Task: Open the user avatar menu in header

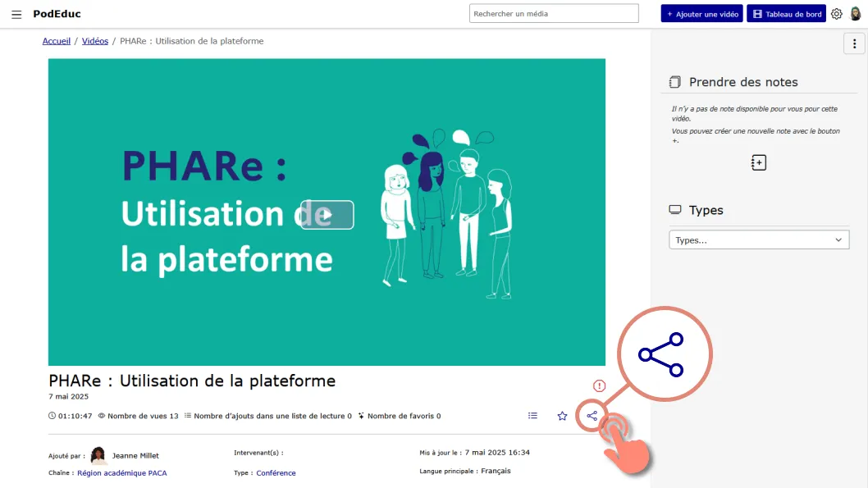Action: click(855, 13)
